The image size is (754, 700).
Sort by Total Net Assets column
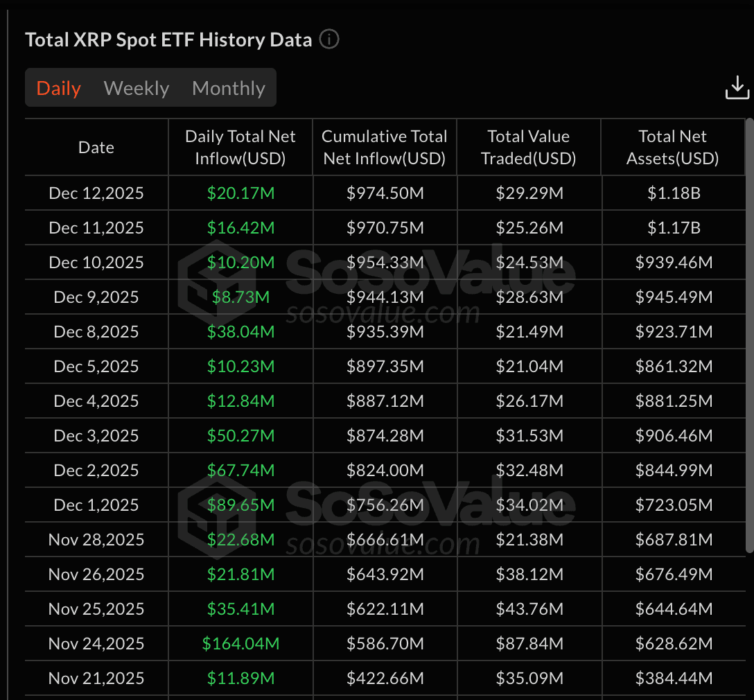click(672, 147)
